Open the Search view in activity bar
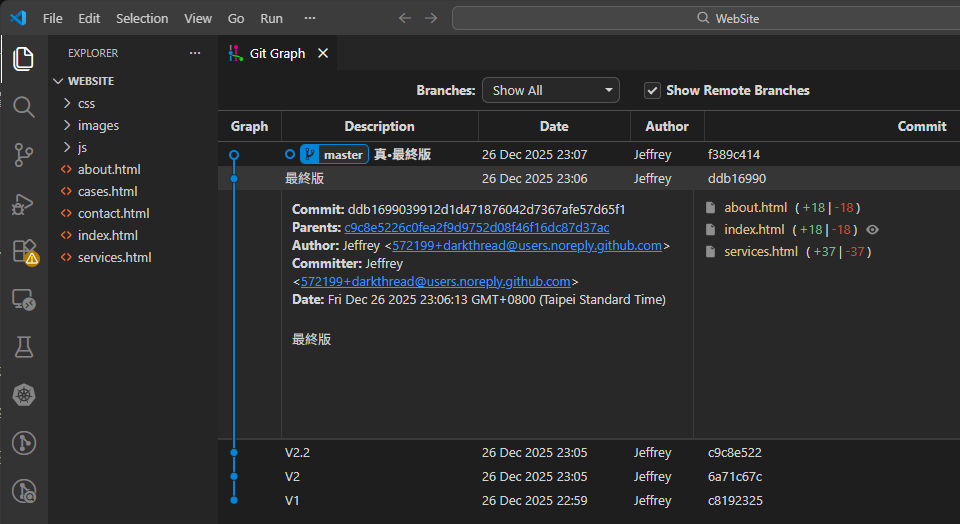 tap(24, 107)
